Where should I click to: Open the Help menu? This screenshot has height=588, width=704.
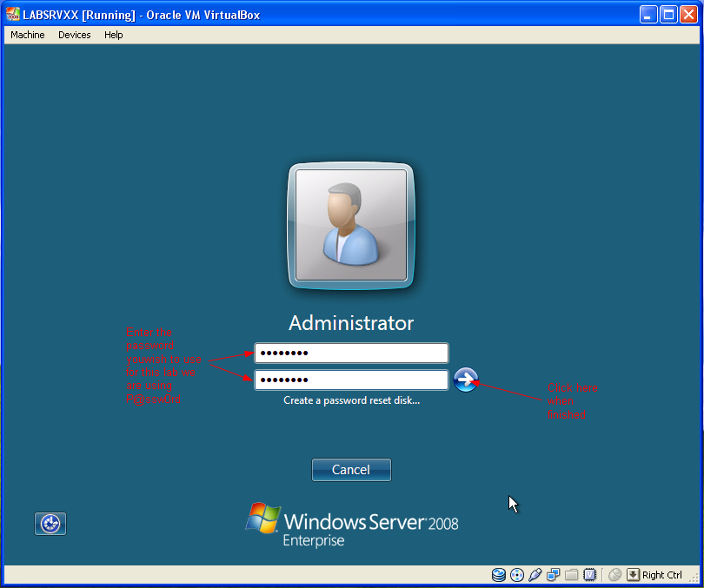[114, 35]
